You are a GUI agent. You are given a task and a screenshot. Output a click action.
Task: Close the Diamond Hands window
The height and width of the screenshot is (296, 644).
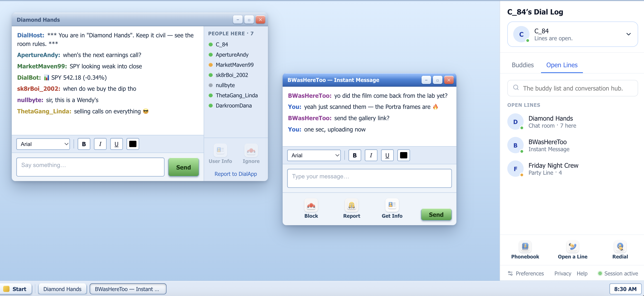260,19
